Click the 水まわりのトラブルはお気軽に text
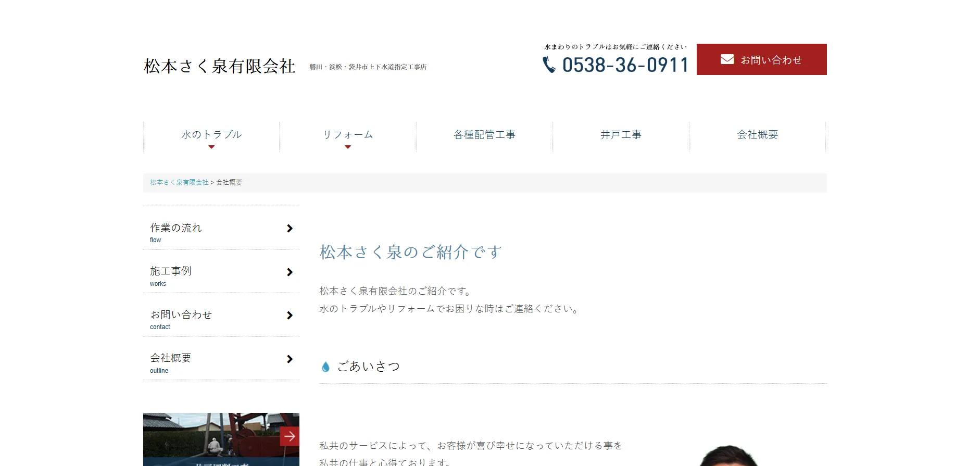 tap(615, 47)
